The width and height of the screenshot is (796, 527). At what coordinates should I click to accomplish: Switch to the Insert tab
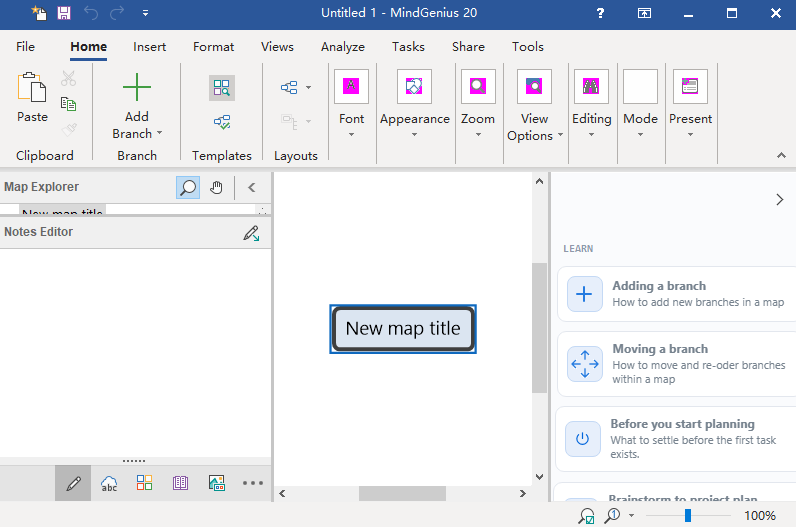coord(149,47)
